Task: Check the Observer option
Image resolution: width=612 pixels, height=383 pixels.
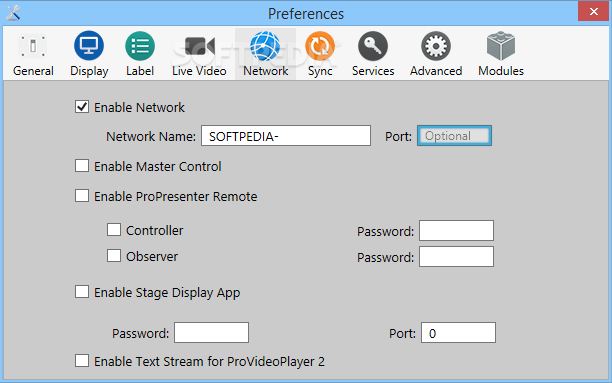Action: [114, 256]
